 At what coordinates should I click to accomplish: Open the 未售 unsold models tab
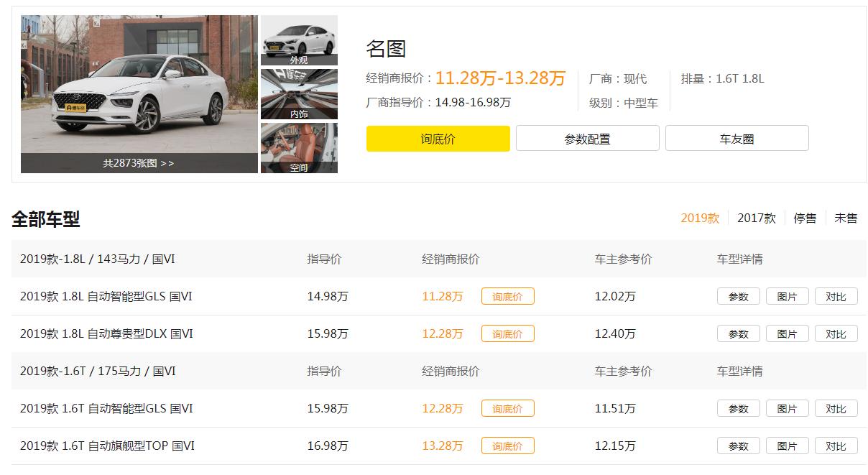[x=846, y=218]
